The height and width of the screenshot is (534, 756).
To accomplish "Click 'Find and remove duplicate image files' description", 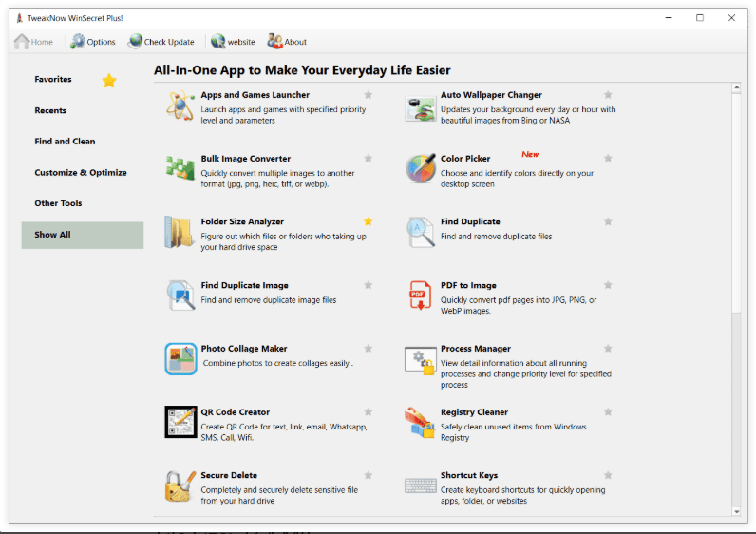I will (x=269, y=300).
